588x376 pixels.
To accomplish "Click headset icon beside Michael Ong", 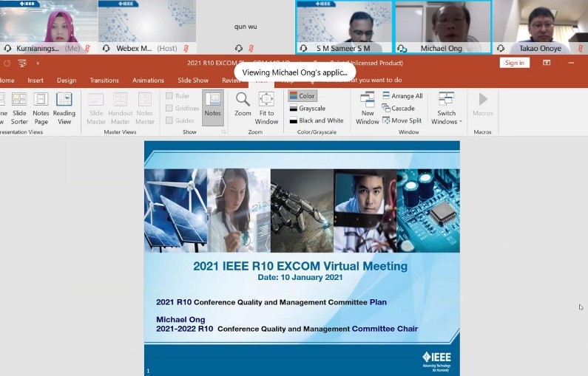I will [x=402, y=48].
